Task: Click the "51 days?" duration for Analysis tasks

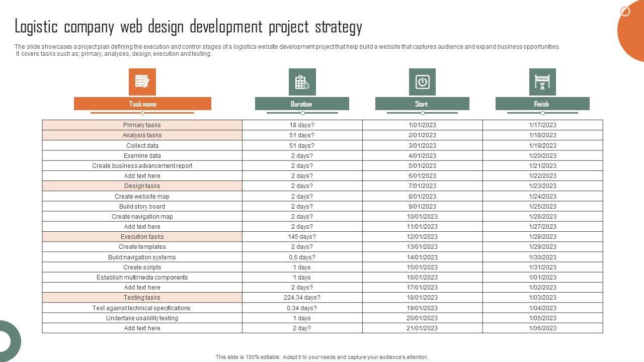Action: [x=302, y=135]
